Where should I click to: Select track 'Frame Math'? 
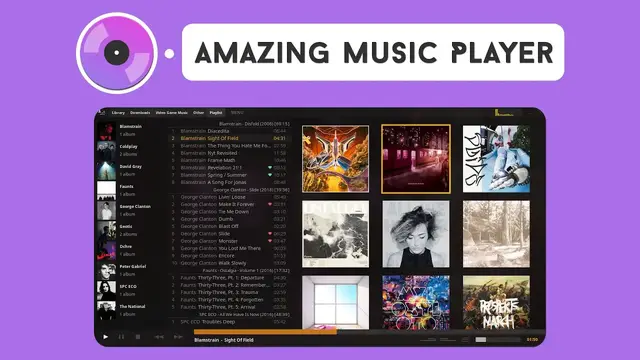pos(229,160)
